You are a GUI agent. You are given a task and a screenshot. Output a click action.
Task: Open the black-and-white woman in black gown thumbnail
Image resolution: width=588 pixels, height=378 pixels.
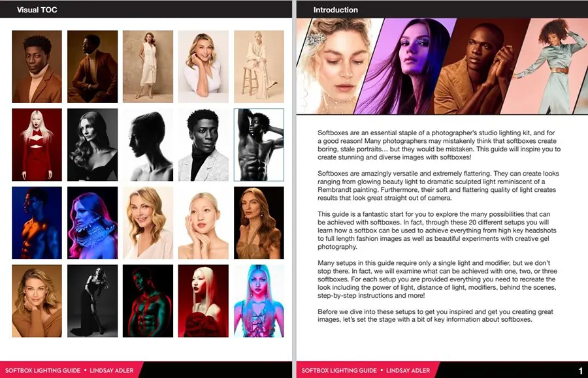(92, 300)
